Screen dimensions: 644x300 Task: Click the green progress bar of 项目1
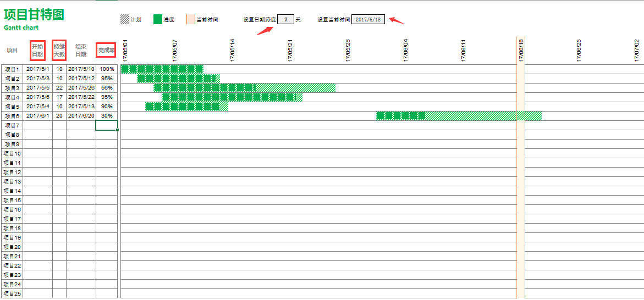tap(162, 69)
